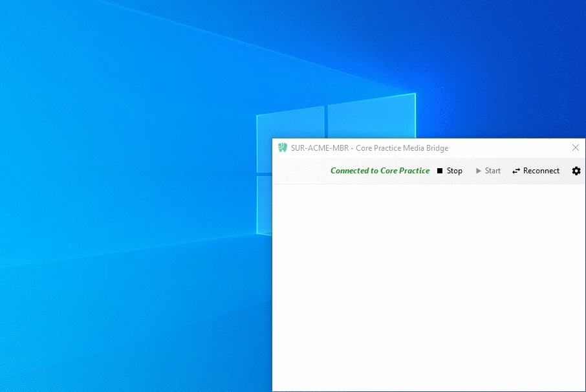Image resolution: width=586 pixels, height=392 pixels.
Task: Reconnect the bridge to Core Practice
Action: pyautogui.click(x=536, y=171)
